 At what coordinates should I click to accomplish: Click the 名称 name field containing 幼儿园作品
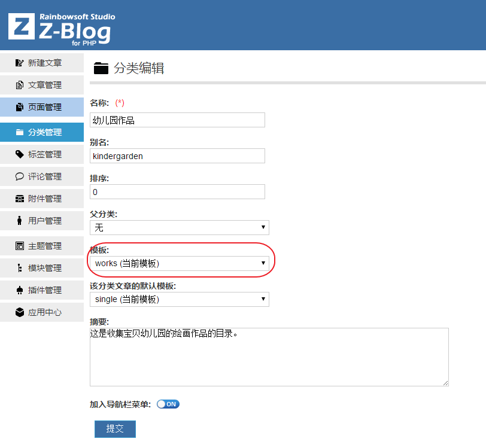177,120
